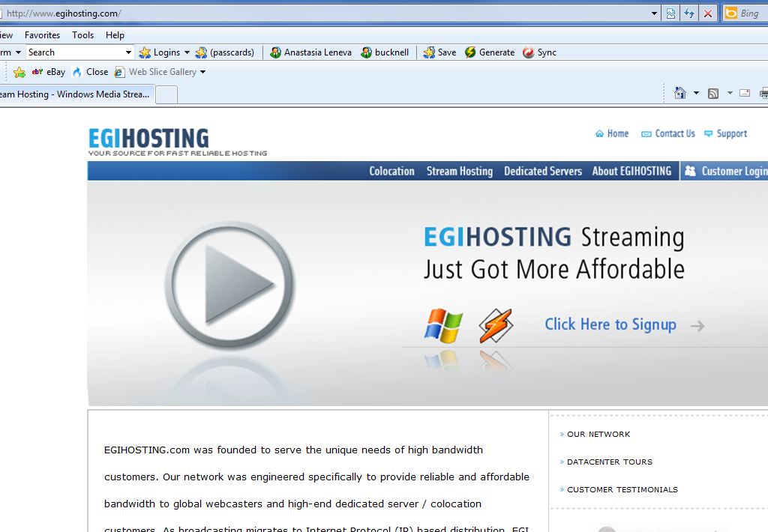Screen dimensions: 768x532
Task: Click the Winamp lightning bolt icon
Action: 496,325
